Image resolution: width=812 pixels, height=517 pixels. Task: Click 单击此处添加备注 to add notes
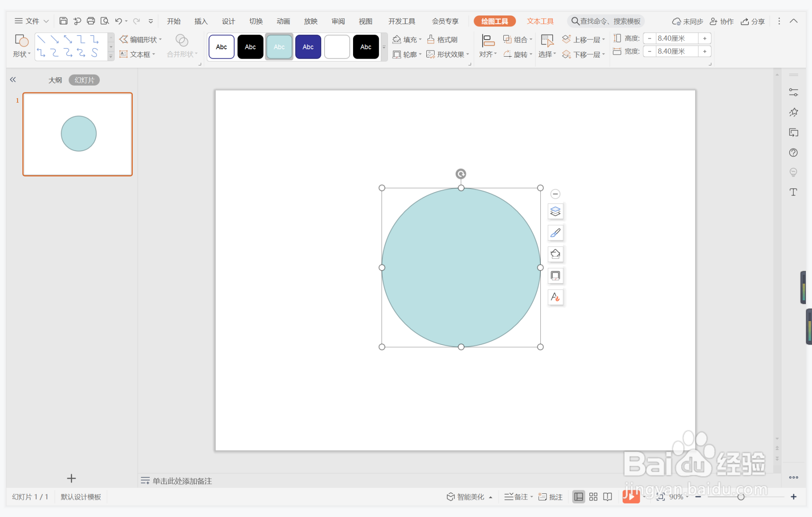pos(182,481)
